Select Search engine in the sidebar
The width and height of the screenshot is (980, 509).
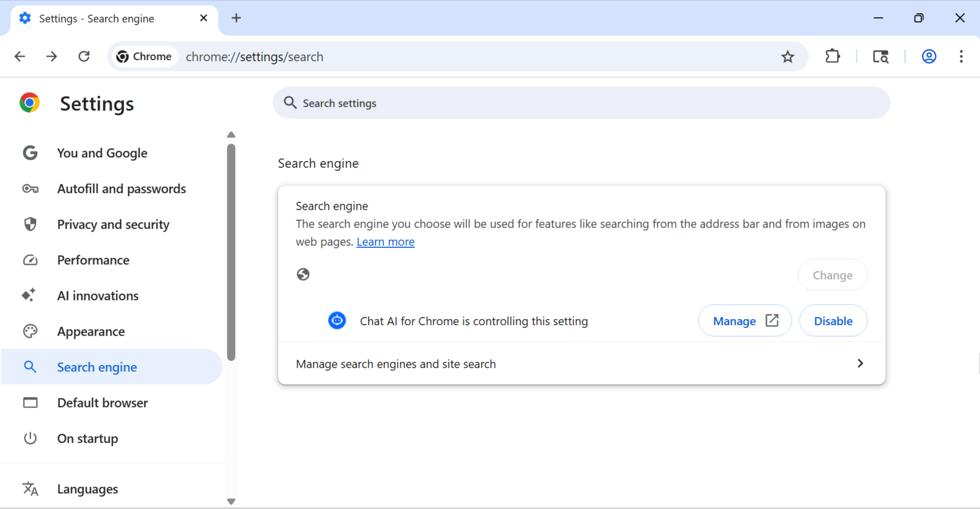(112, 367)
